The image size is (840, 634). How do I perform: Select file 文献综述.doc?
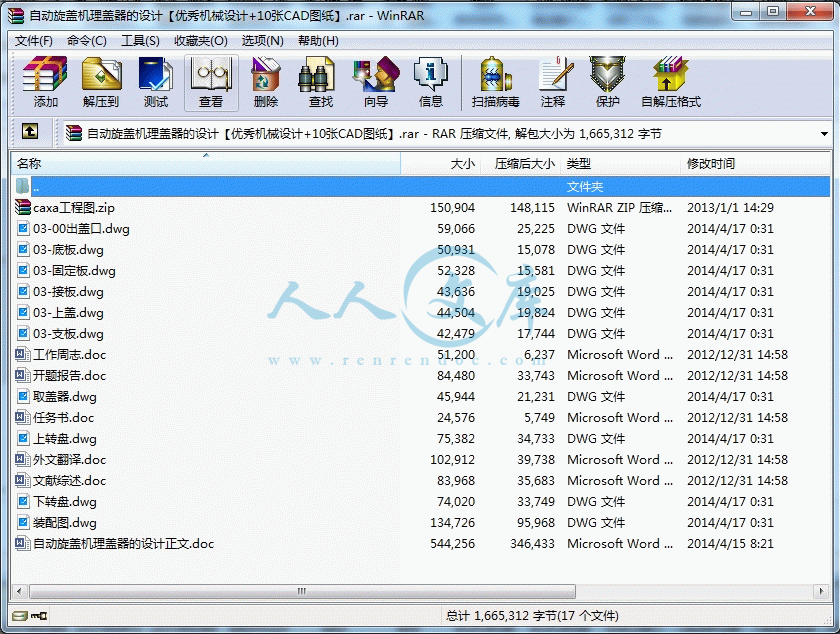click(x=70, y=480)
